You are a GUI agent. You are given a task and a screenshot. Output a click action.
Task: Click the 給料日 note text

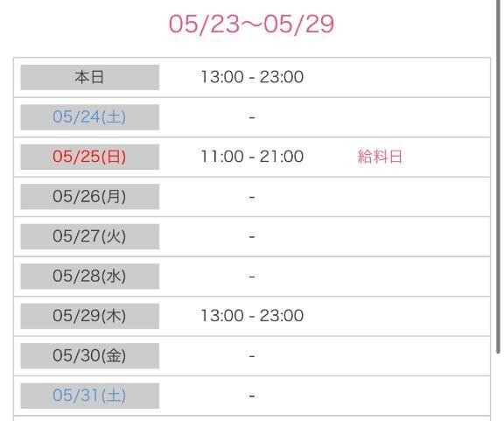380,157
